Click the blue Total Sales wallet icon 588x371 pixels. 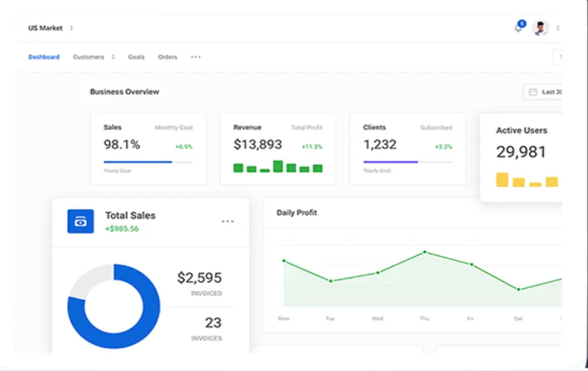click(81, 221)
